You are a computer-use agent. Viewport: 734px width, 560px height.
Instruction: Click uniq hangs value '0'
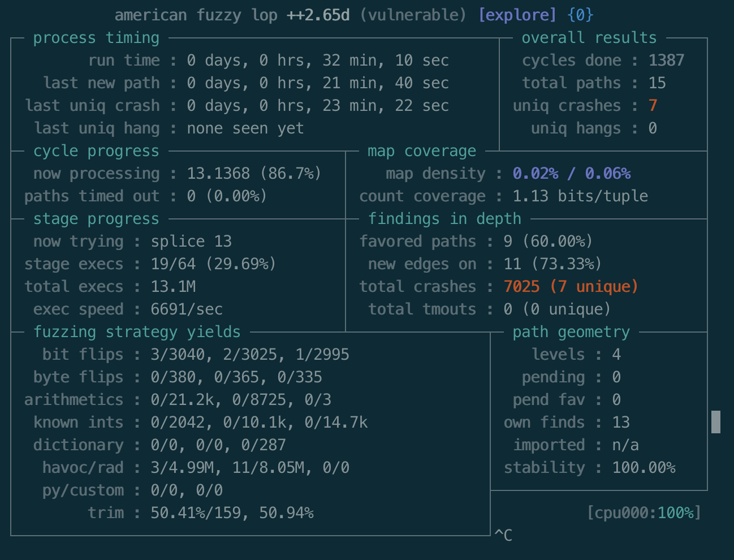click(x=653, y=128)
